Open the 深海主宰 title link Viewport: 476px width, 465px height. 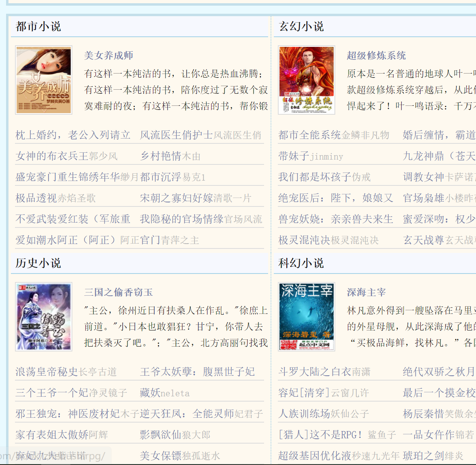pyautogui.click(x=366, y=292)
